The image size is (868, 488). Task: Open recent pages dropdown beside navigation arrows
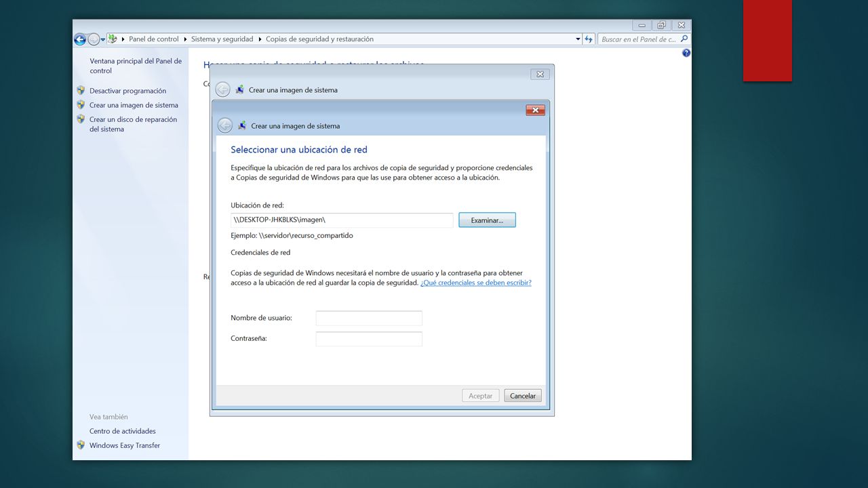103,39
